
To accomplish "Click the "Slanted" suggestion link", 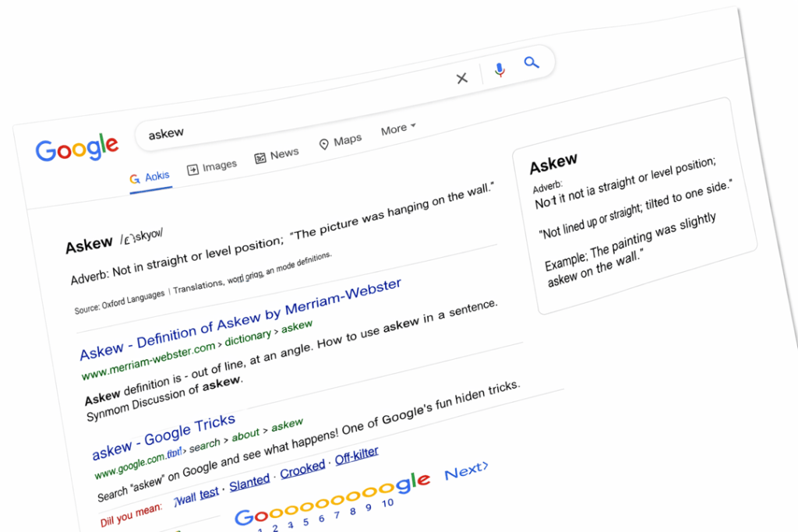I will pos(249,482).
